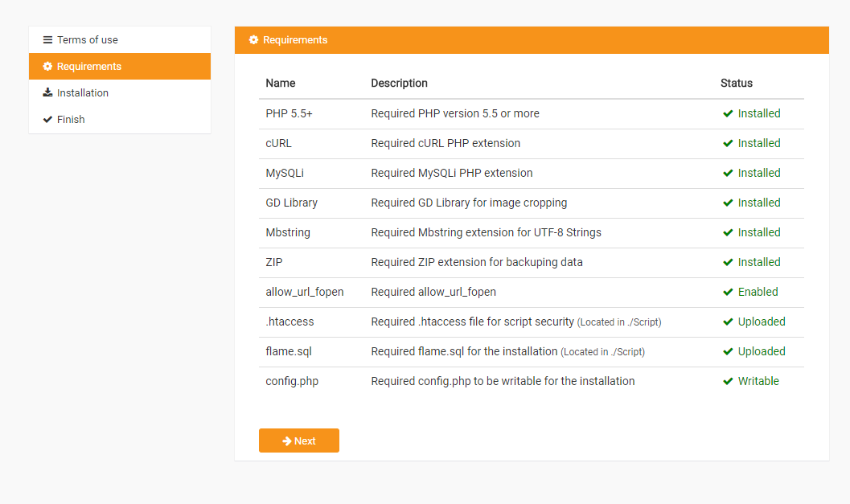The image size is (850, 504).
Task: Click the hamburger icon beside Terms of use
Action: click(x=46, y=39)
